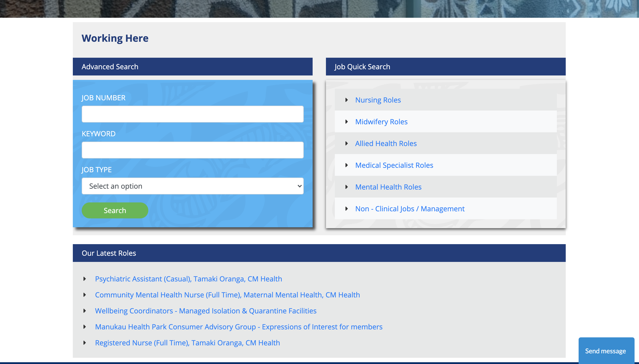Open Non - Clinical Jobs / Management link
Viewport: 639px width, 364px height.
click(410, 209)
